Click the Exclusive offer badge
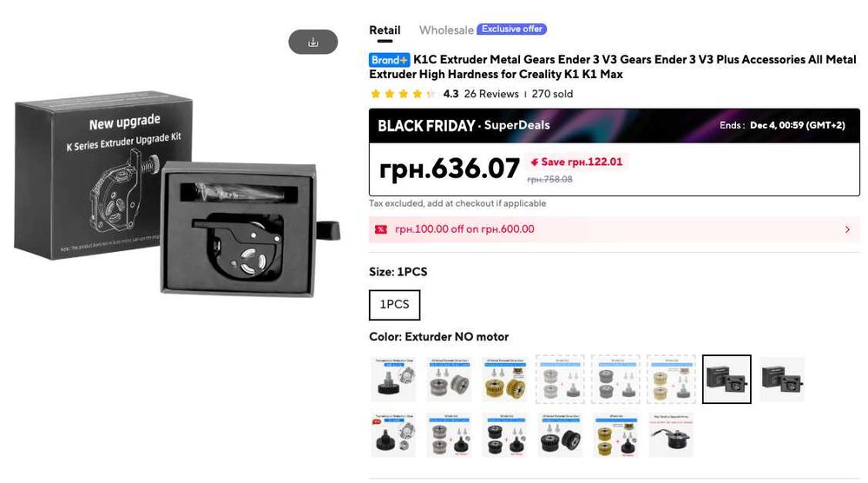The width and height of the screenshot is (868, 483). 512,30
